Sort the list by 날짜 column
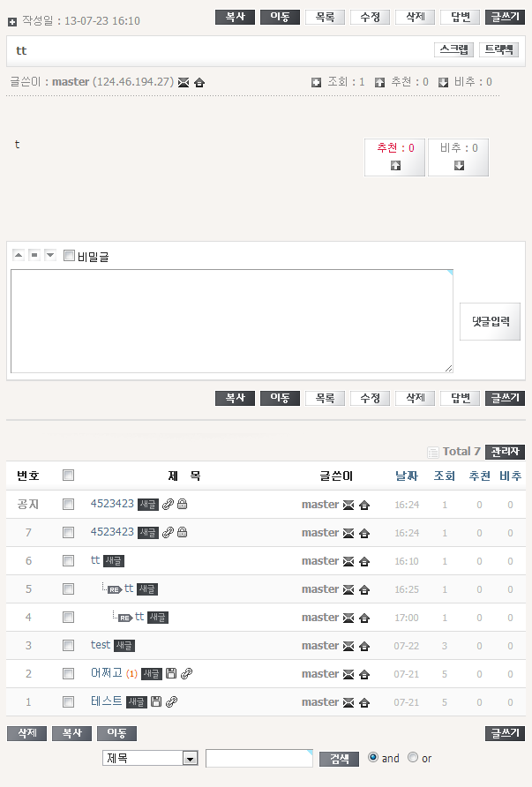 407,476
